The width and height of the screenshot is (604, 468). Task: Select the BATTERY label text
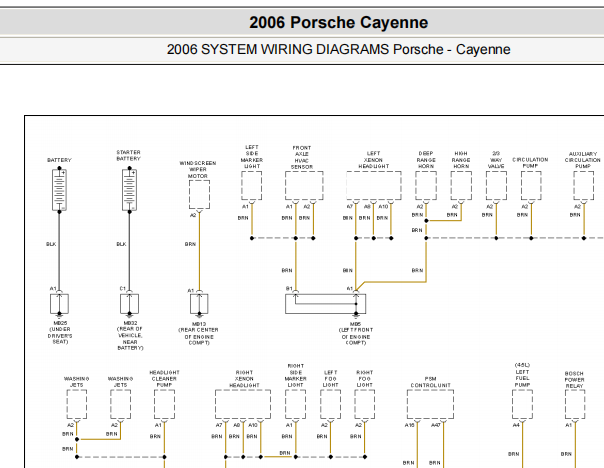tap(59, 160)
